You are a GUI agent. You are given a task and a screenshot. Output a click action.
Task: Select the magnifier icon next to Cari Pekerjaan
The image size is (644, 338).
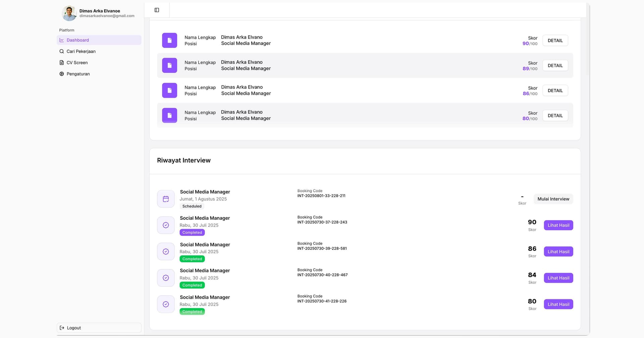[62, 51]
